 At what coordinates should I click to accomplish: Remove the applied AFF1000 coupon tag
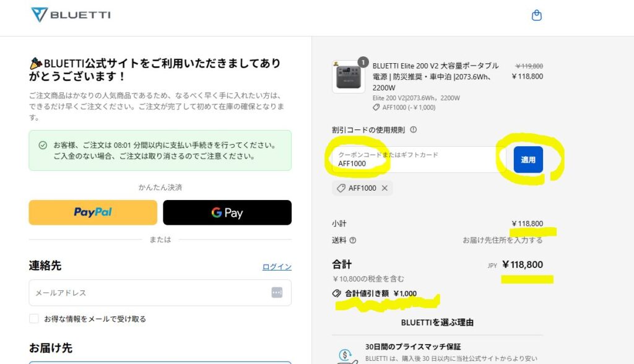tap(384, 188)
